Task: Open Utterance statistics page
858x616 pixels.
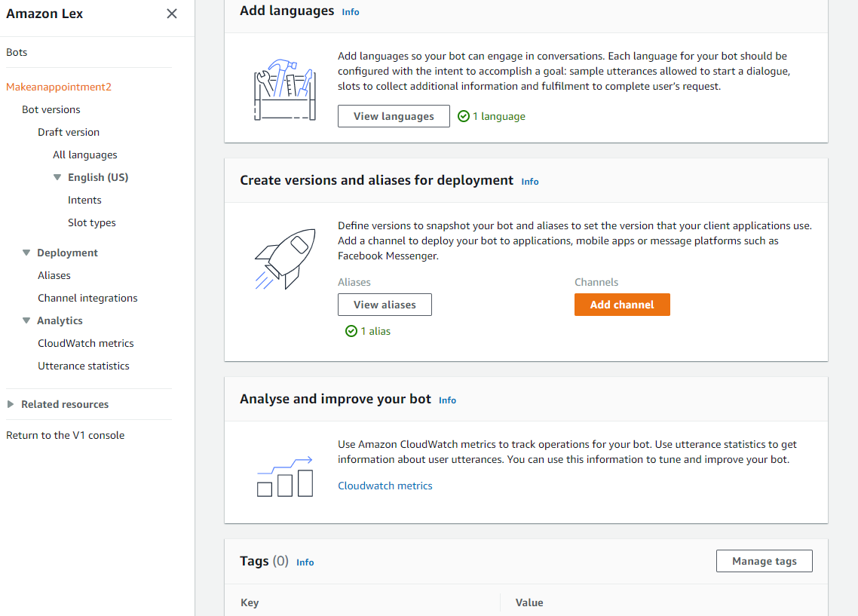Action: [84, 366]
